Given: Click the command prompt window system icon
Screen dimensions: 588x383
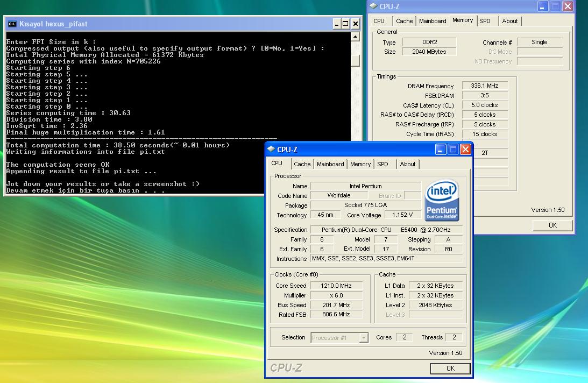Looking at the screenshot, I should tap(12, 24).
